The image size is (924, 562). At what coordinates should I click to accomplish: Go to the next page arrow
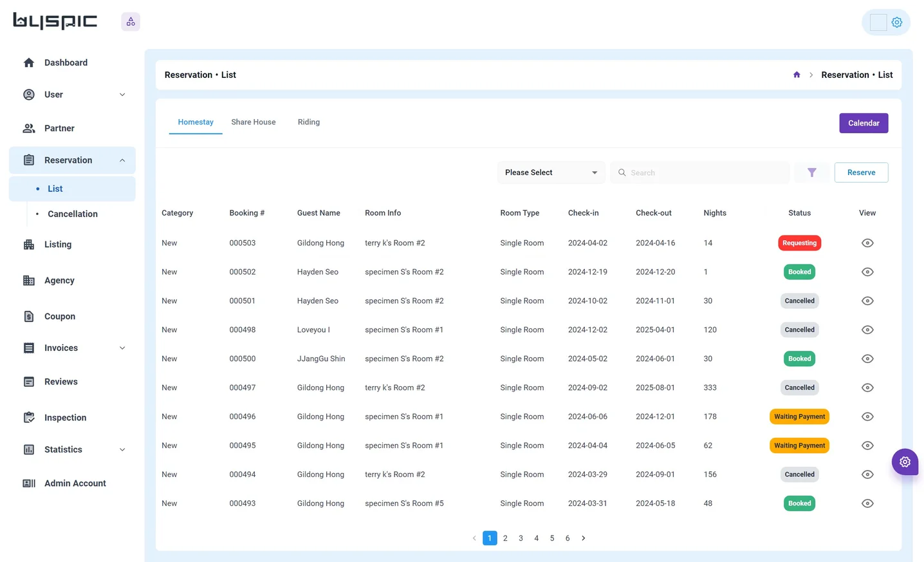click(x=584, y=538)
